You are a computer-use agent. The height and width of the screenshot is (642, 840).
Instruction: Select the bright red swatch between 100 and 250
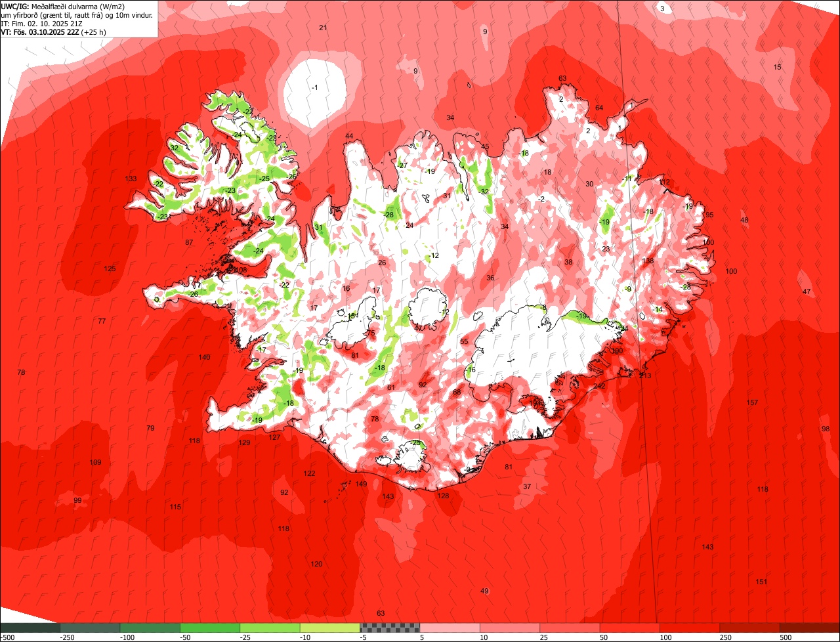690,628
